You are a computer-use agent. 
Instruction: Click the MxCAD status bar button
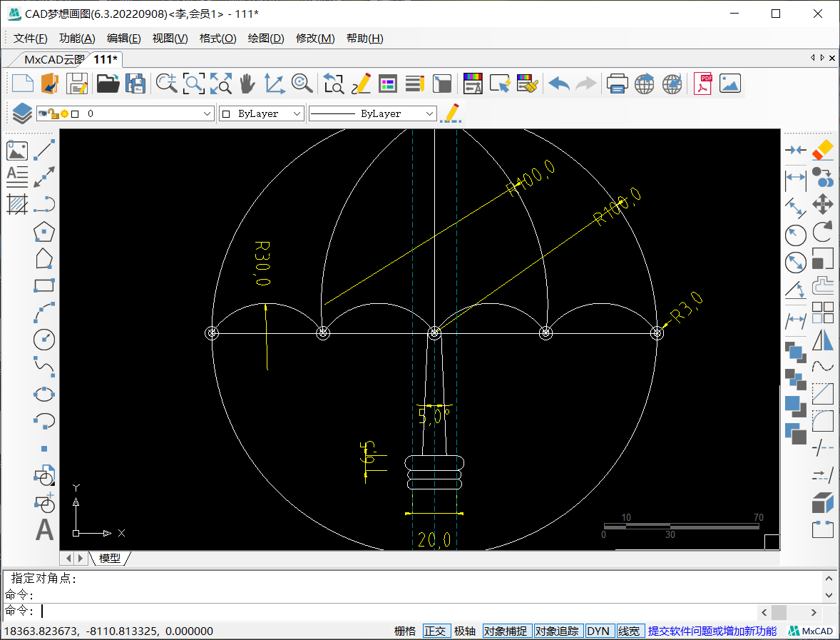tap(811, 631)
